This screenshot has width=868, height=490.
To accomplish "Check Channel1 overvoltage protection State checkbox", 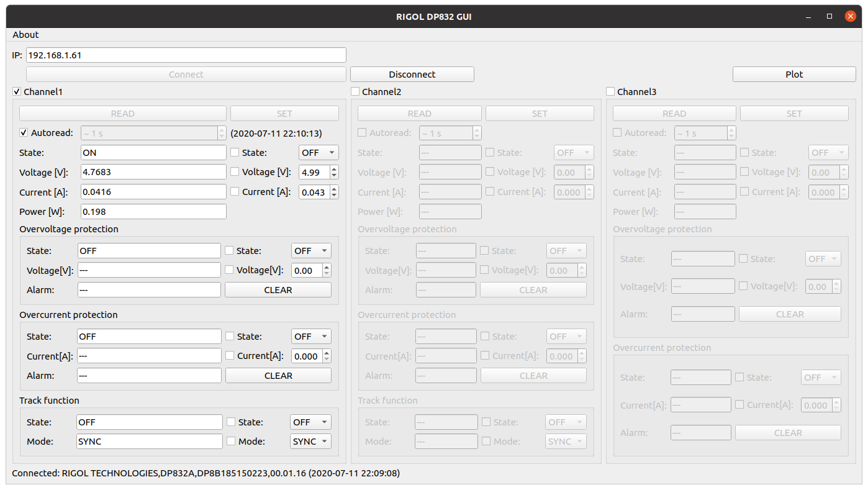I will 229,250.
